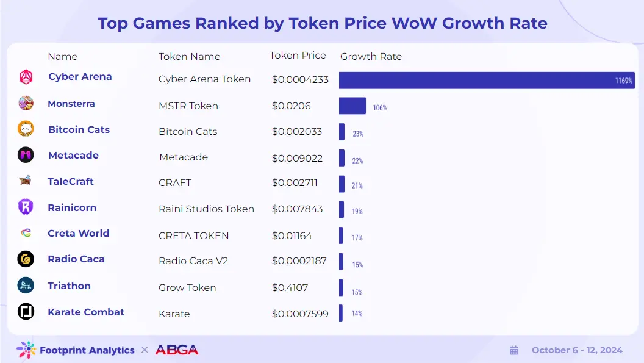Click the Metacade purple logo icon
This screenshot has width=644, height=363.
tap(26, 155)
